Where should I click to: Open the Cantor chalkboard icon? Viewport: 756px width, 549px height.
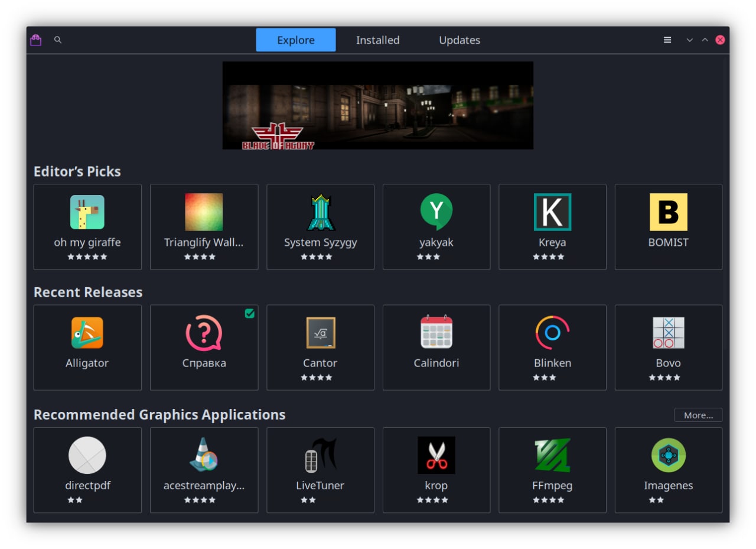pos(320,333)
